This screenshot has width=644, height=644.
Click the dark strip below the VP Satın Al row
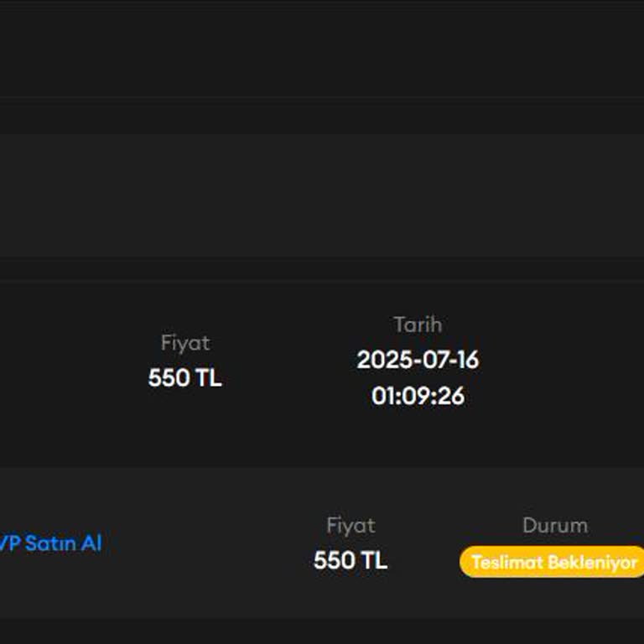[322, 631]
